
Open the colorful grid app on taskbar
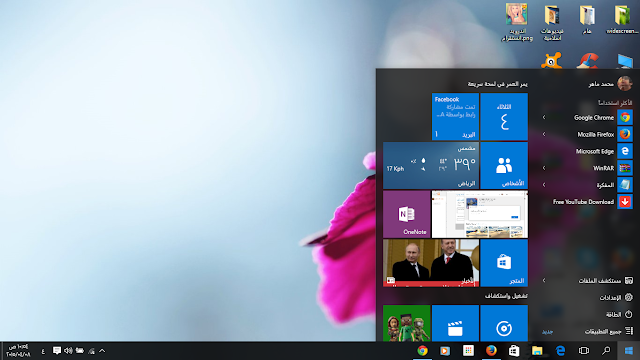[x=468, y=351]
